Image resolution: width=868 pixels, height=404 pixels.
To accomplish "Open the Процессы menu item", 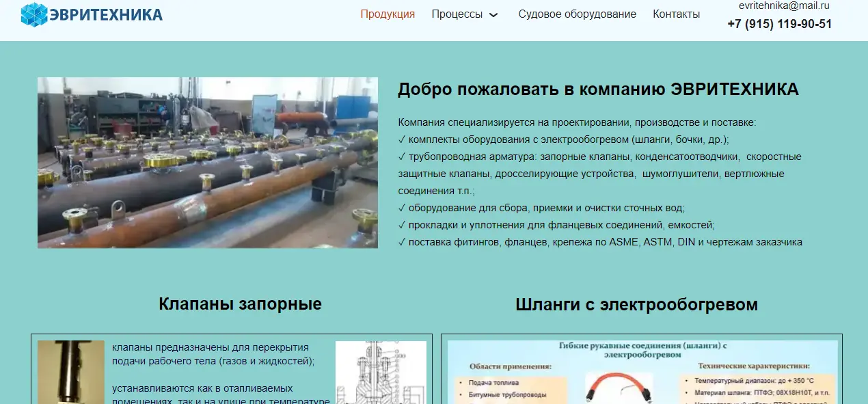I will click(457, 14).
